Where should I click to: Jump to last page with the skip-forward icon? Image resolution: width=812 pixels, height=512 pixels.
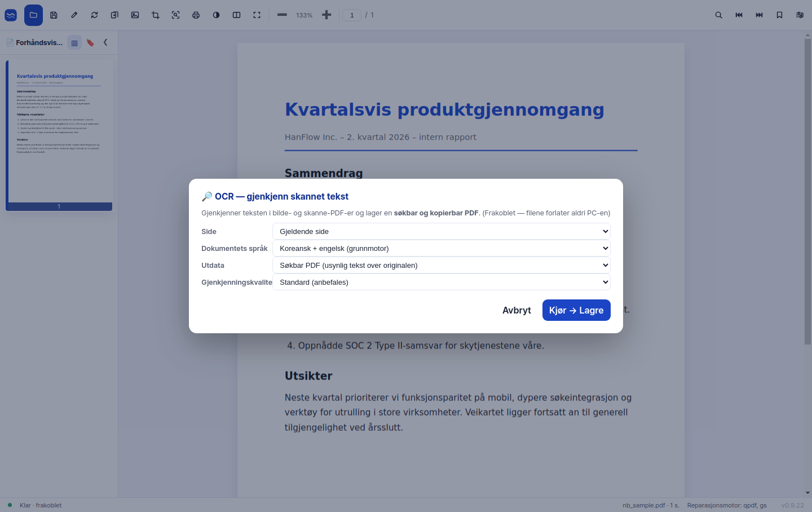(759, 15)
